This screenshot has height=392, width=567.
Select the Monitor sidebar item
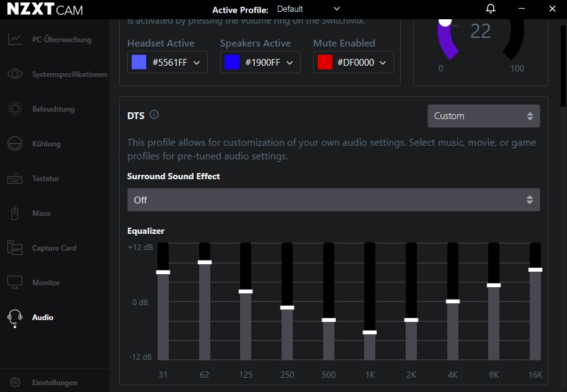(46, 283)
